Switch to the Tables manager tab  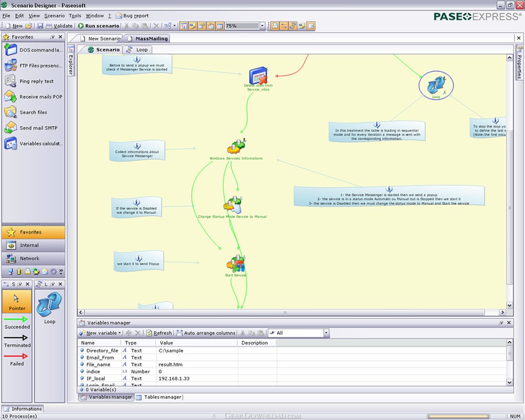pyautogui.click(x=159, y=397)
